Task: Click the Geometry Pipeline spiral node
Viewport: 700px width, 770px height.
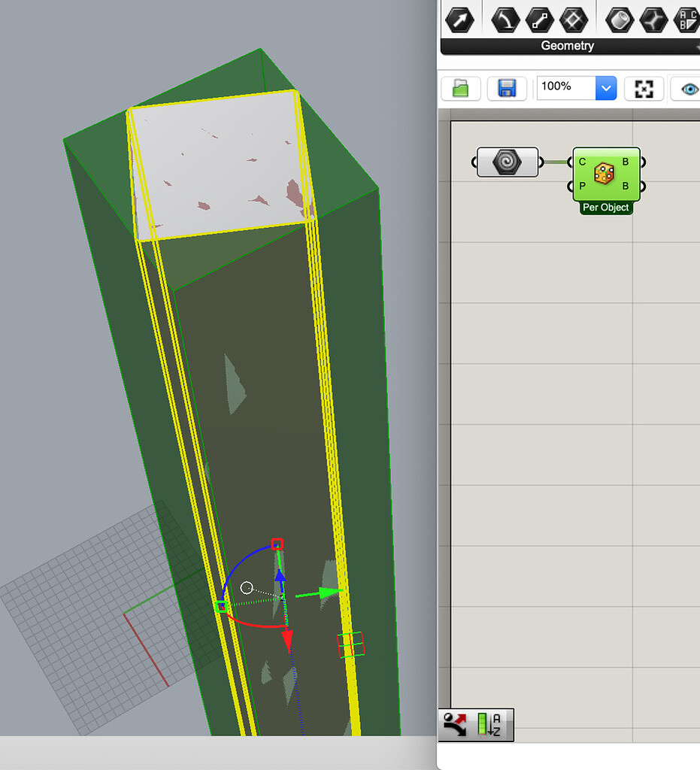Action: pyautogui.click(x=508, y=162)
